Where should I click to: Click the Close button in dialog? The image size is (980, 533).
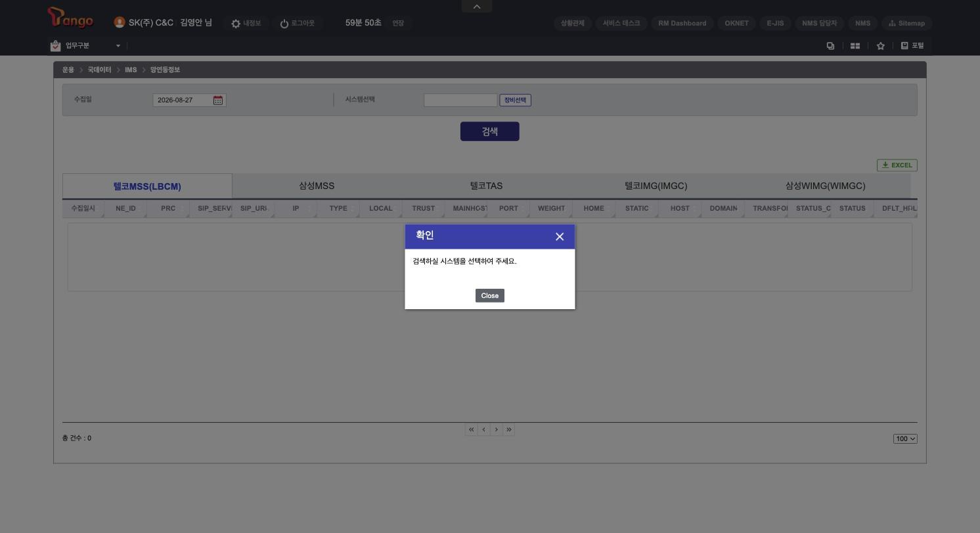490,295
